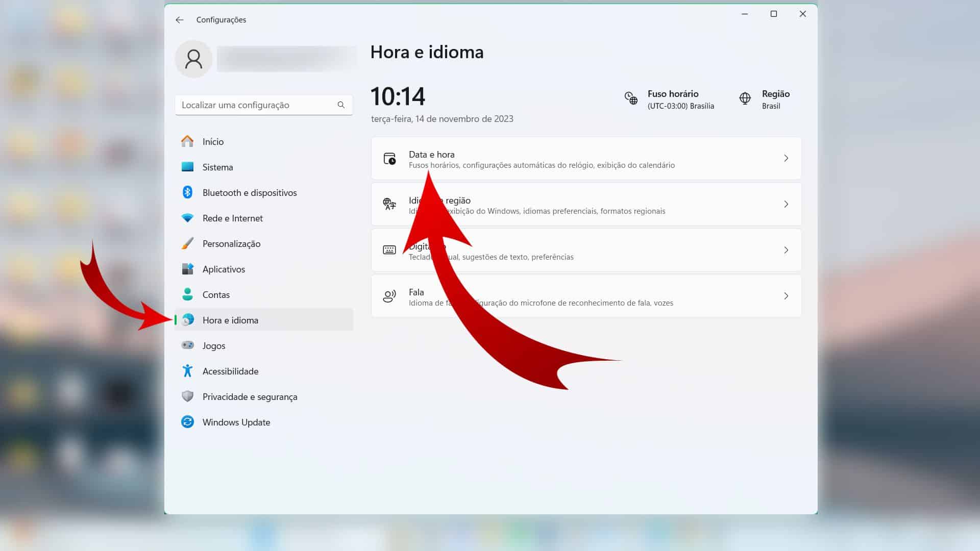
Task: Expand the Digitação row chevron
Action: click(x=786, y=250)
